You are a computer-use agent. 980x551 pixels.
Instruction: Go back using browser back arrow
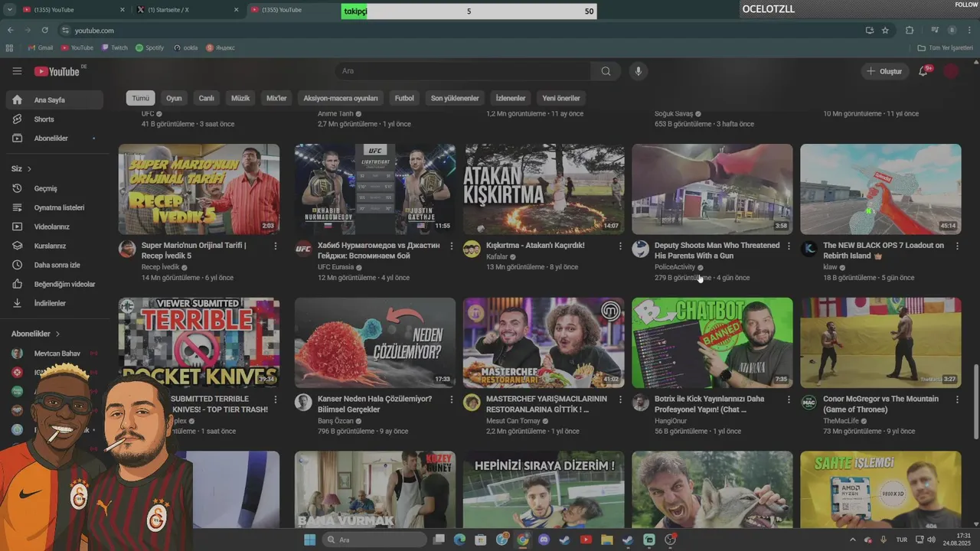click(10, 30)
